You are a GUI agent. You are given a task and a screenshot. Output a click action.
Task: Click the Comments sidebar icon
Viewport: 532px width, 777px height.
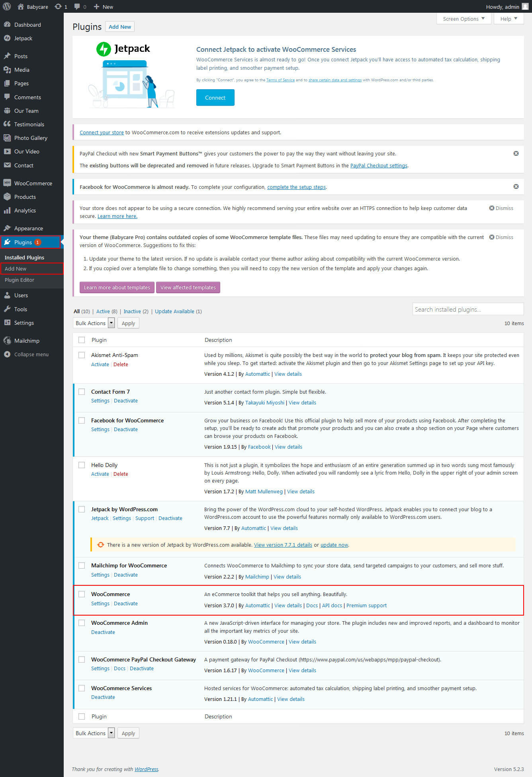pos(7,97)
